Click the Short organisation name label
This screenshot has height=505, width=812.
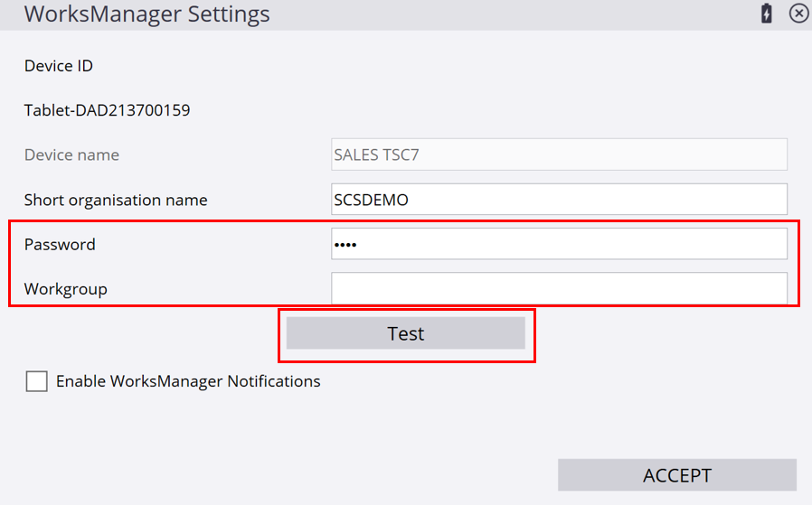pos(116,200)
